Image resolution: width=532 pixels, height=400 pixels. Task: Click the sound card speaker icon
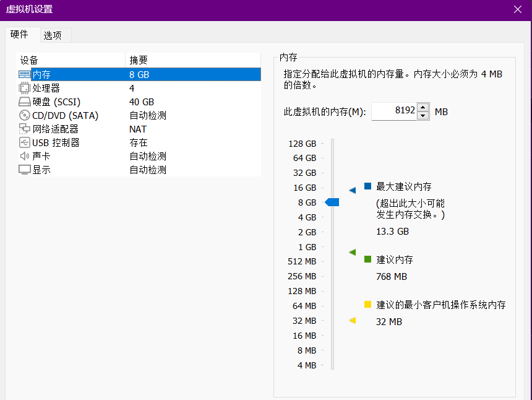tap(25, 156)
